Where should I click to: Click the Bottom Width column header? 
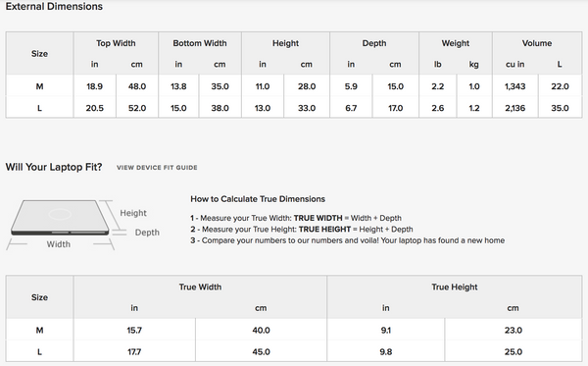pos(200,43)
